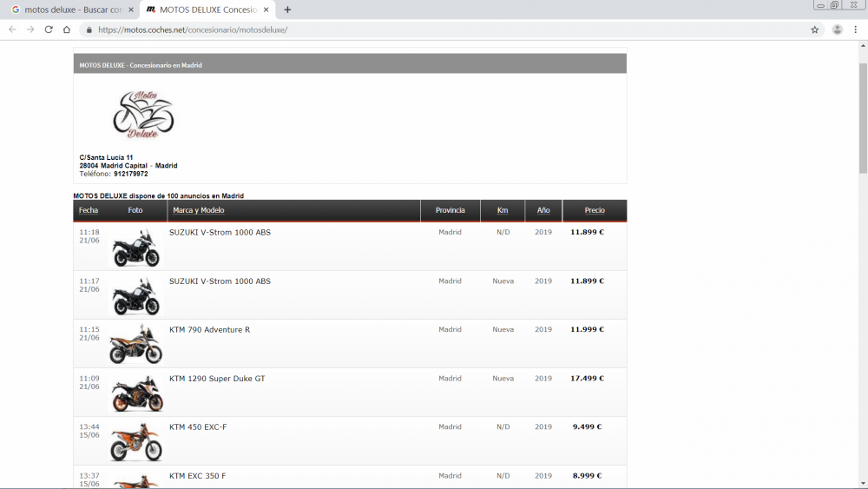The image size is (868, 489).
Task: Open the 11:18 Suzuki V-Strom 1000 ABS listing
Action: click(x=220, y=233)
